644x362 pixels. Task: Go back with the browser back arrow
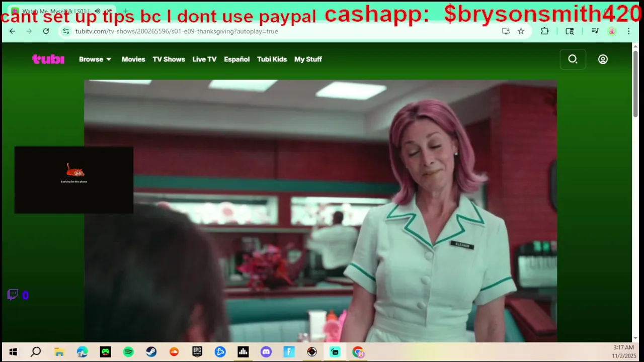(12, 31)
